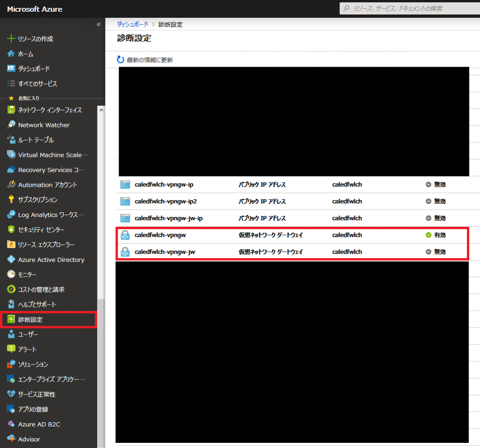Click the 診断設定 green pulse icon
This screenshot has width=480, height=448.
(x=11, y=319)
